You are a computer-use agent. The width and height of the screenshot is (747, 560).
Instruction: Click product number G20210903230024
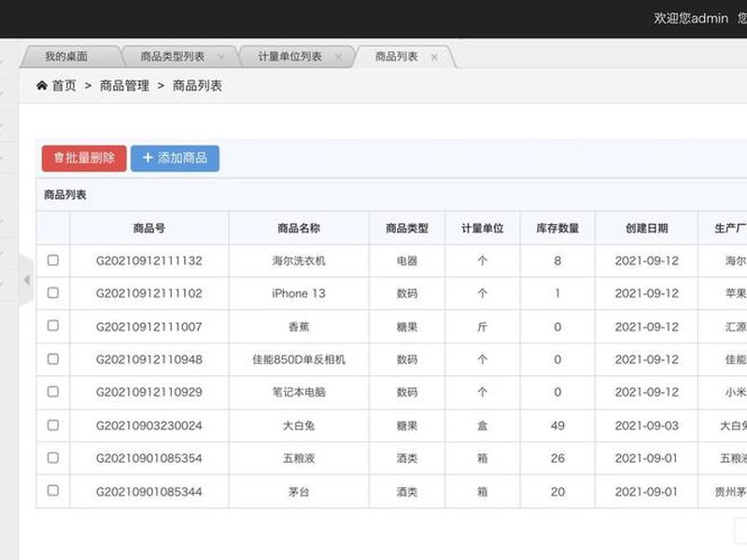pos(149,426)
